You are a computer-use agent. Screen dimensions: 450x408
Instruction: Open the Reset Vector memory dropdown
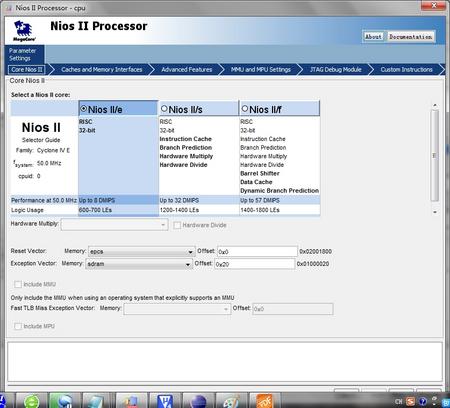(x=142, y=251)
